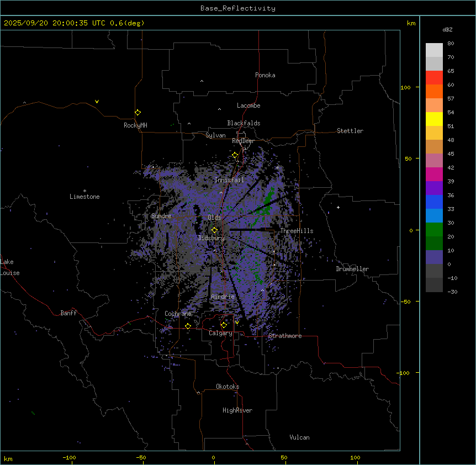Click the white asterisk marker above Limestone

coord(84,191)
